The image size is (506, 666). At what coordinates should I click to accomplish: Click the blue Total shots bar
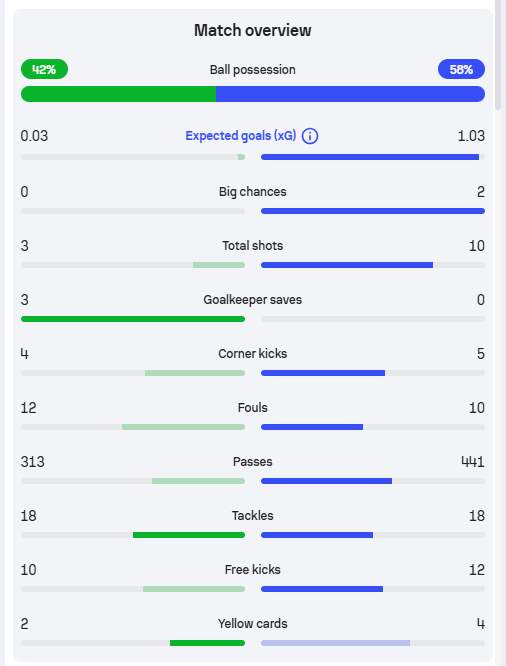(347, 265)
